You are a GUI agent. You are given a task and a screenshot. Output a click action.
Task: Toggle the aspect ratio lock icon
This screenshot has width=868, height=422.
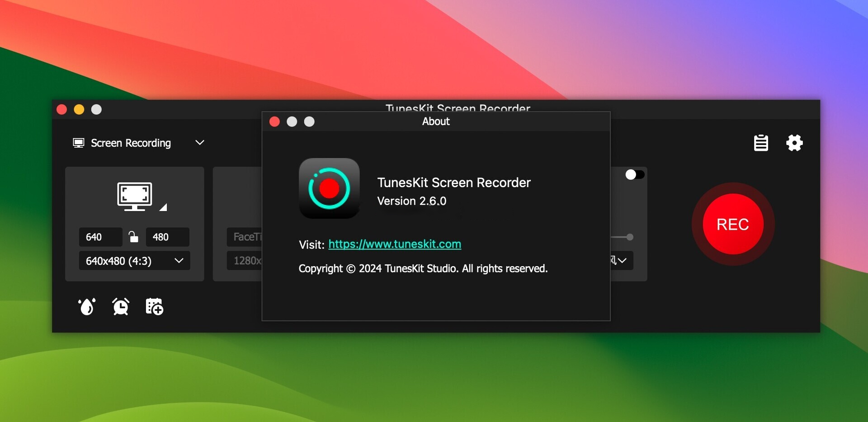[133, 237]
